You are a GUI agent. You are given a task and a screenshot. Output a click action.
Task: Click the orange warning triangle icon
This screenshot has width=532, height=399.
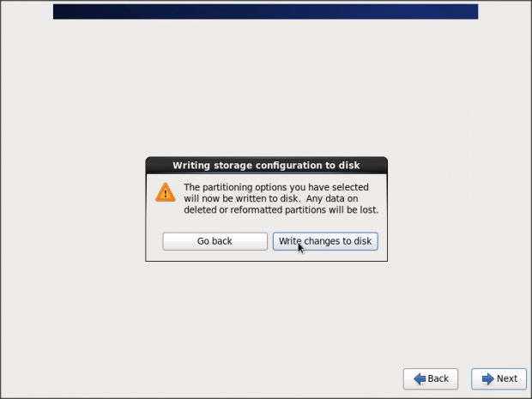(165, 192)
